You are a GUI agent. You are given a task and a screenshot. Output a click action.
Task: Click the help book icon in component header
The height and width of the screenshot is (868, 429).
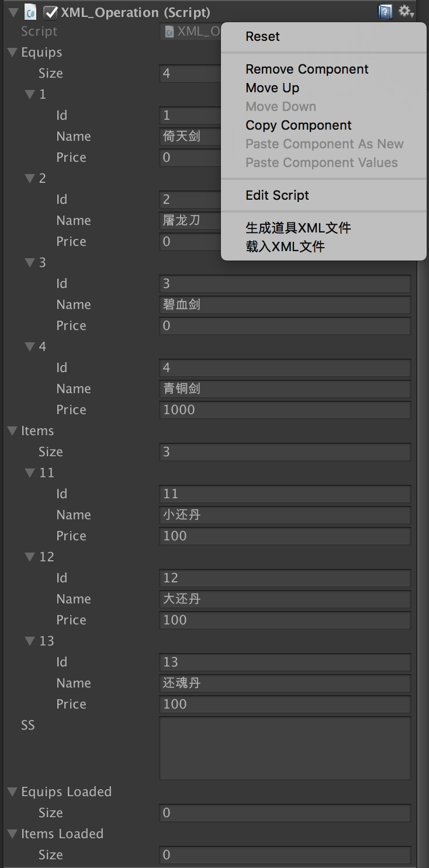click(385, 12)
